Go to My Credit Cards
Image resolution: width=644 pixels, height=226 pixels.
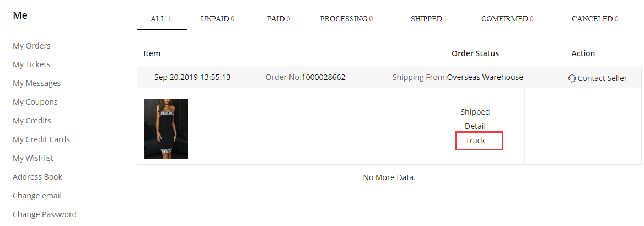pyautogui.click(x=41, y=139)
